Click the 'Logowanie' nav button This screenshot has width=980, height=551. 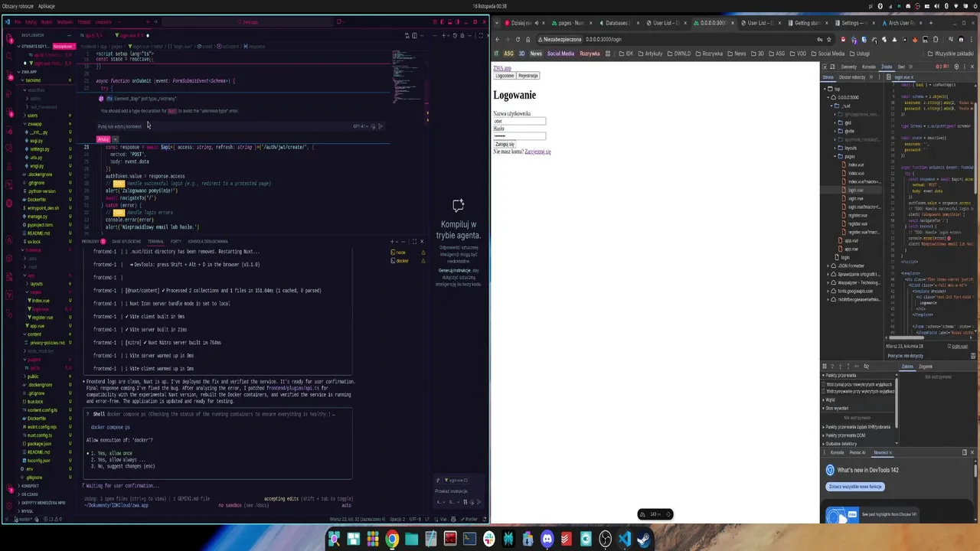coord(505,76)
